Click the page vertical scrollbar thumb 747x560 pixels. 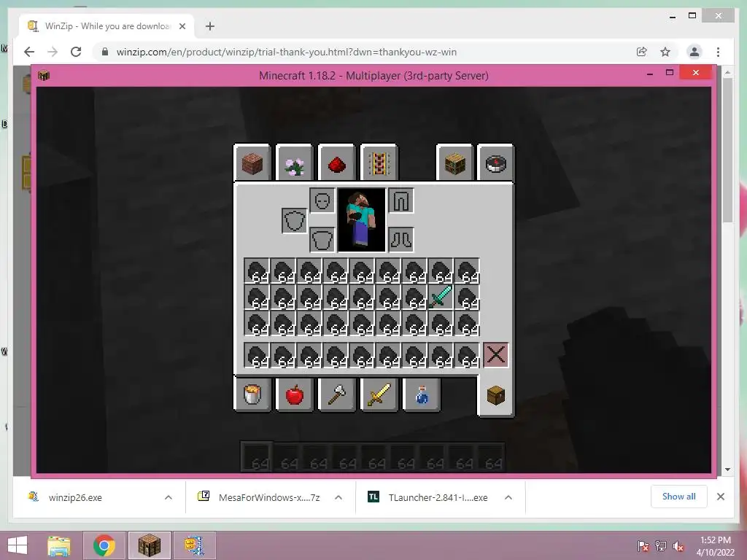point(727,150)
